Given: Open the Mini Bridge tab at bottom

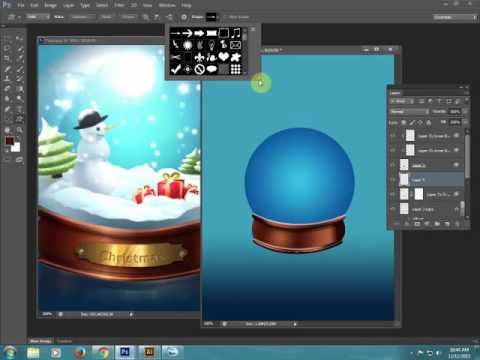Looking at the screenshot, I should [x=41, y=341].
